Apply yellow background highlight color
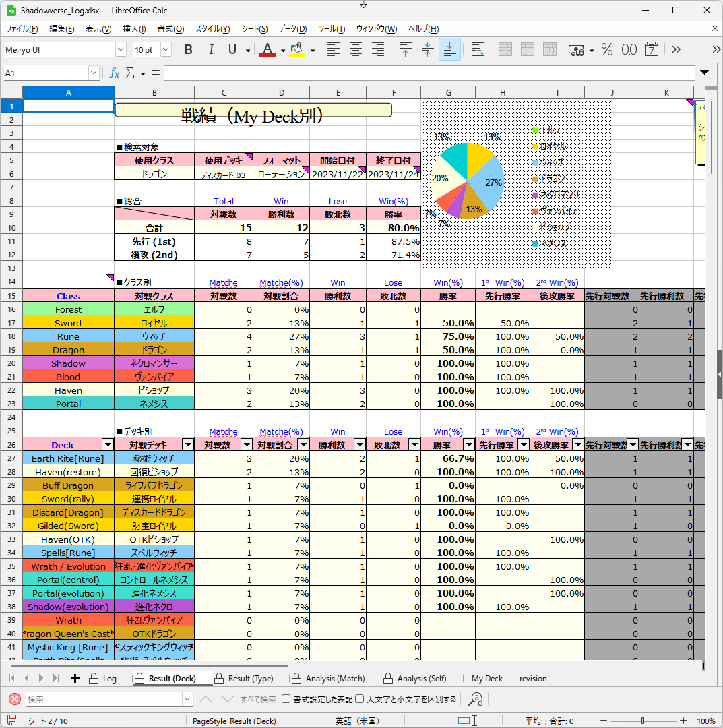This screenshot has width=723, height=728. coord(297,50)
